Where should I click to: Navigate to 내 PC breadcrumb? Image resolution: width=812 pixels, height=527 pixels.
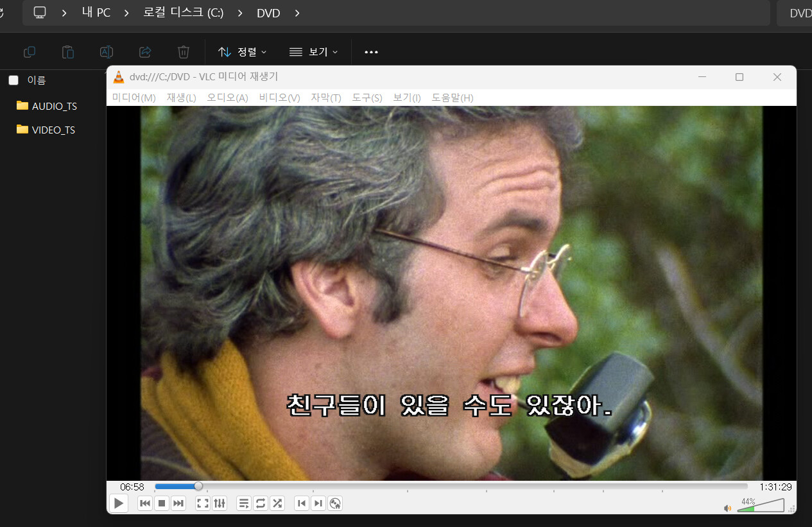(96, 13)
